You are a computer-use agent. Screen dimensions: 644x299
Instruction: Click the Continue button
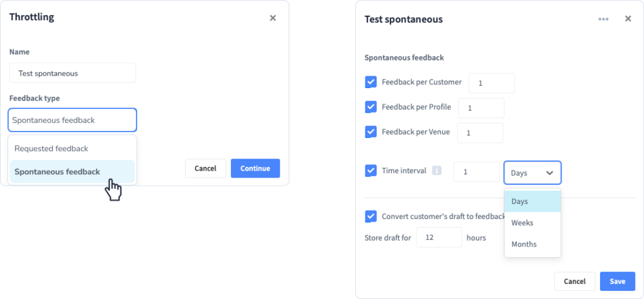[255, 168]
